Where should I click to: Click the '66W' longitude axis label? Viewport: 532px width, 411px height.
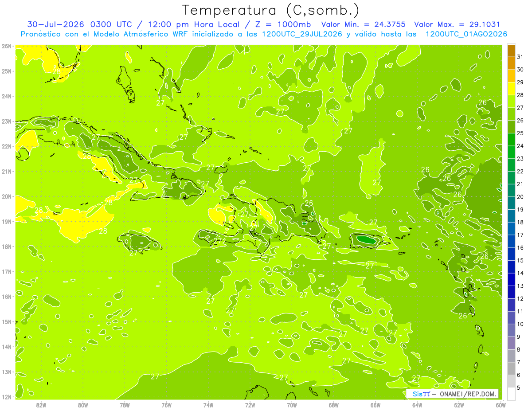coord(376,405)
